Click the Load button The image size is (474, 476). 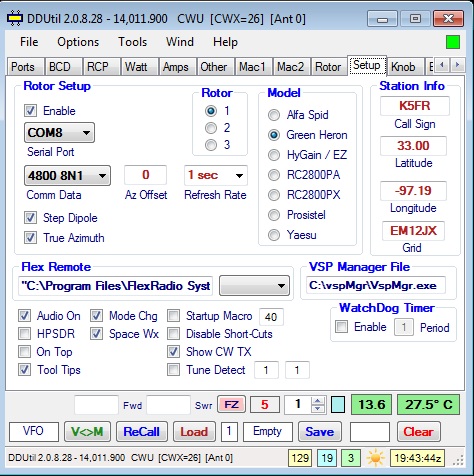pyautogui.click(x=194, y=432)
